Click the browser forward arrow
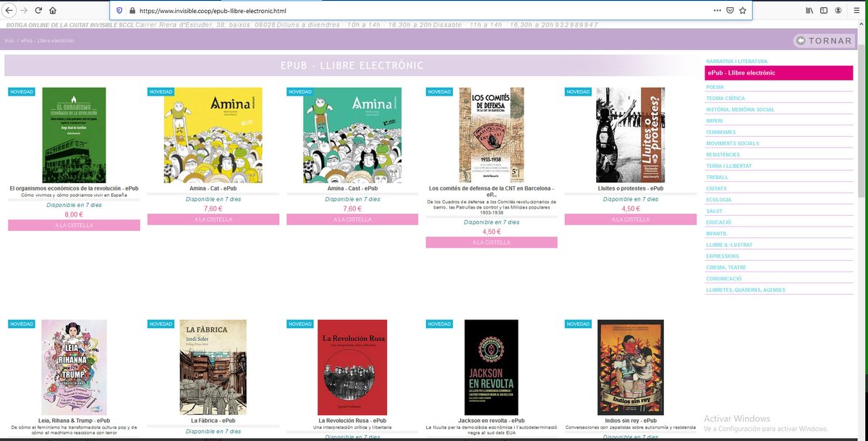Screen dimensions: 868x441 tap(24, 11)
